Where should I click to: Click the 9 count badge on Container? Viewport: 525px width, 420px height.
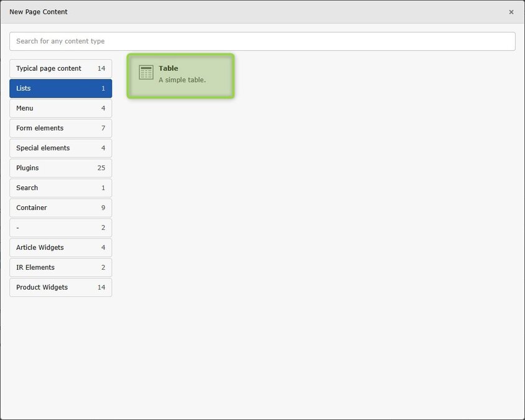[x=103, y=208]
